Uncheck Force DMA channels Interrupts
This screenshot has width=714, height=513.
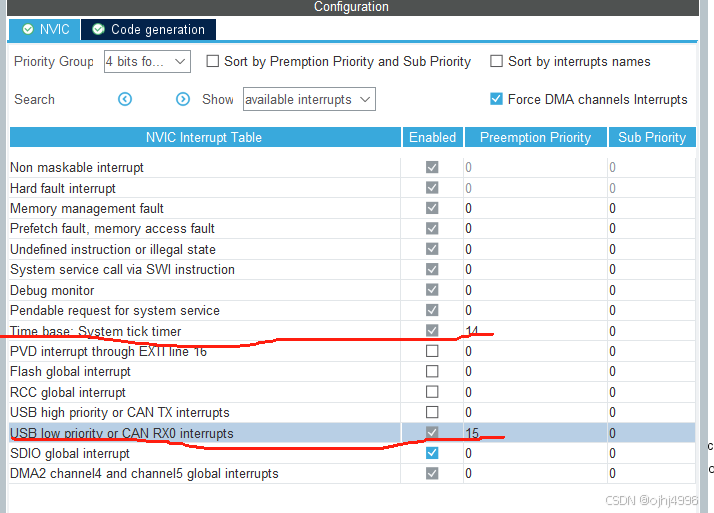[496, 99]
